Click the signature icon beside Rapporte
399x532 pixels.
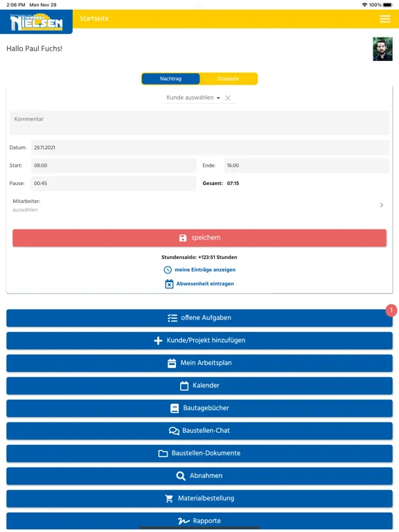[x=184, y=521]
